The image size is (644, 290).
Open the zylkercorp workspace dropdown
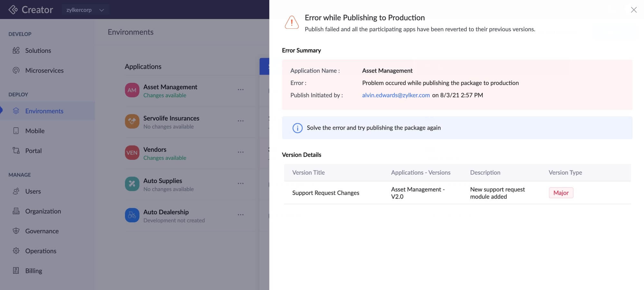pyautogui.click(x=85, y=10)
